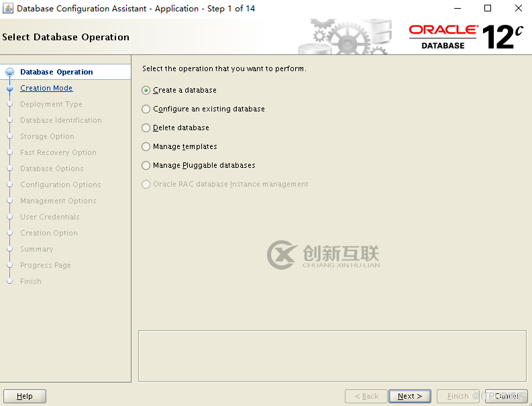Click 'Select the operation that you want to perform.' text

(x=224, y=68)
